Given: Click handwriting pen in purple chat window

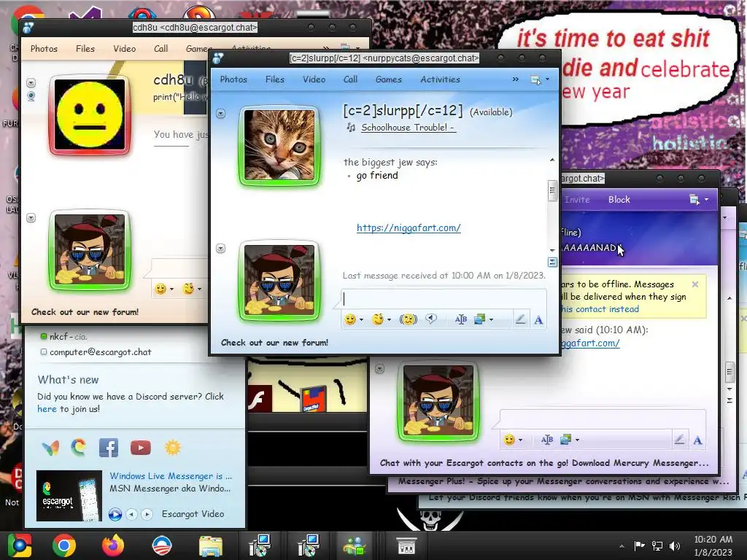Looking at the screenshot, I should pyautogui.click(x=679, y=440).
